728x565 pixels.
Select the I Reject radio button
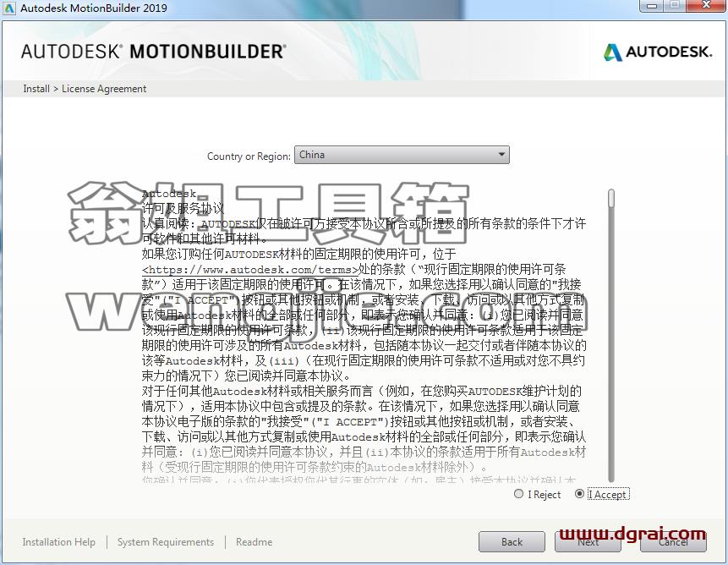pyautogui.click(x=518, y=494)
